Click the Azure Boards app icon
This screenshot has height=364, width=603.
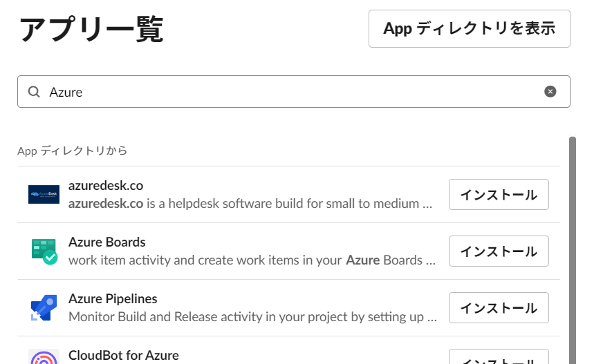click(x=44, y=251)
